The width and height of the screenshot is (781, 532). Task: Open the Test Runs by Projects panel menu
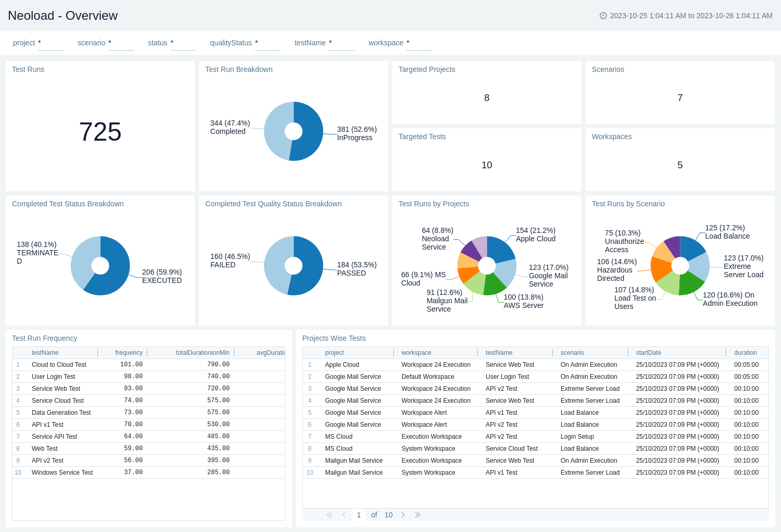434,204
